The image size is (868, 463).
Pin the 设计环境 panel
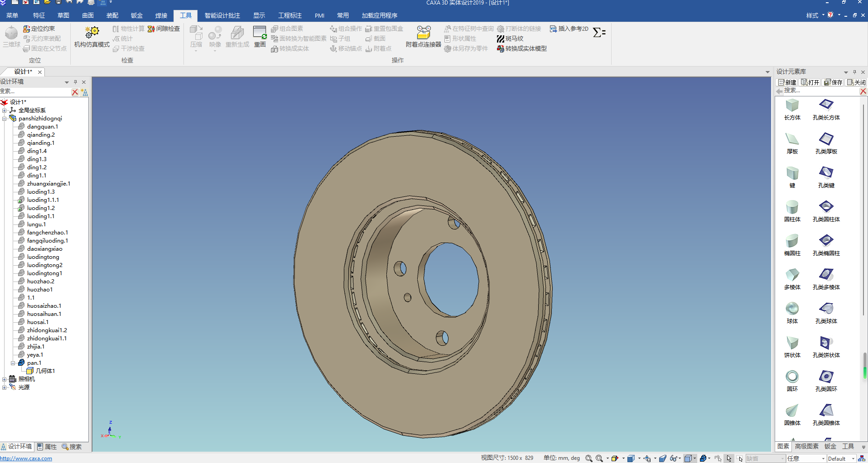coord(75,82)
